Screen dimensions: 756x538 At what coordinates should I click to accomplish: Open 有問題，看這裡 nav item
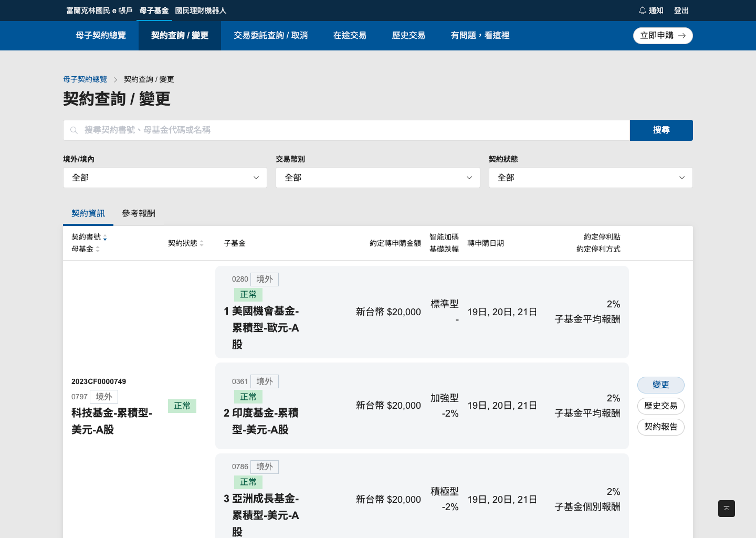click(480, 36)
